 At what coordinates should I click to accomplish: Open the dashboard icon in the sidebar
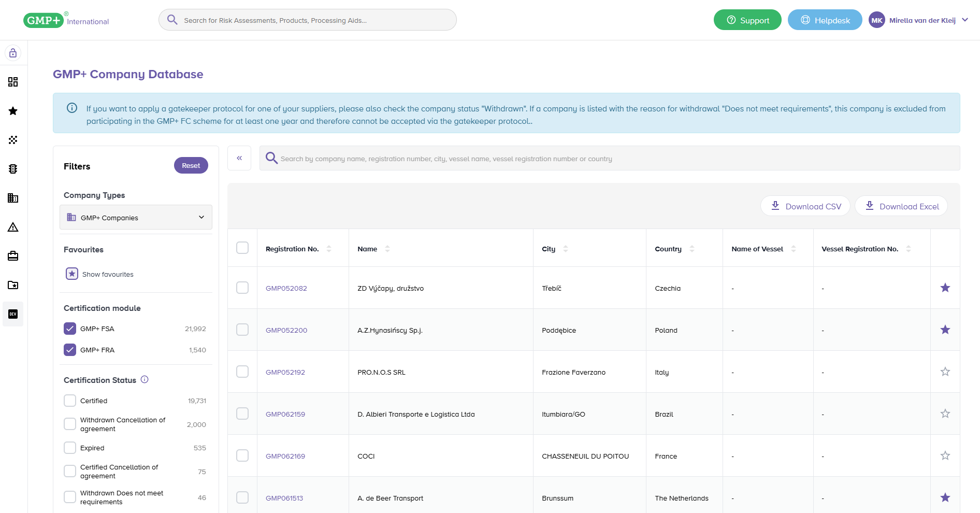pyautogui.click(x=13, y=82)
